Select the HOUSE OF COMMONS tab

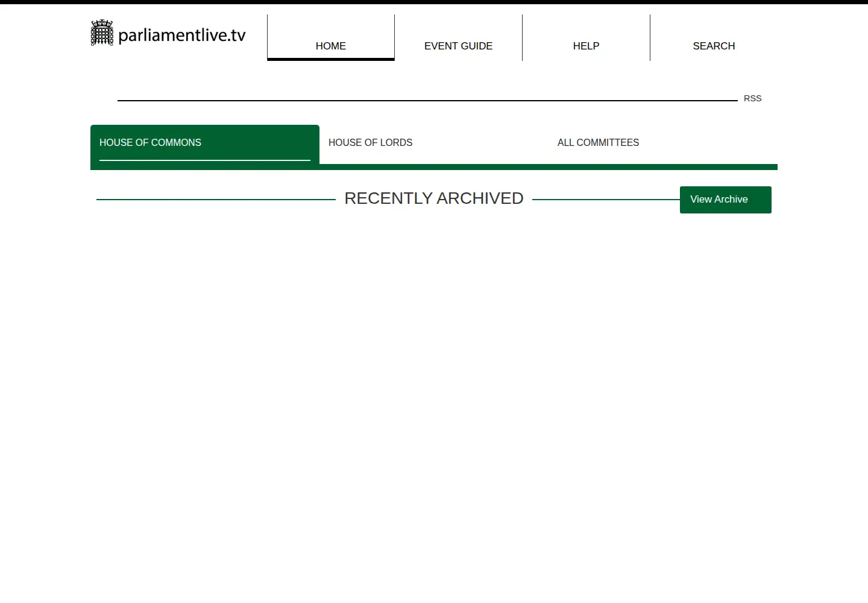tap(205, 144)
